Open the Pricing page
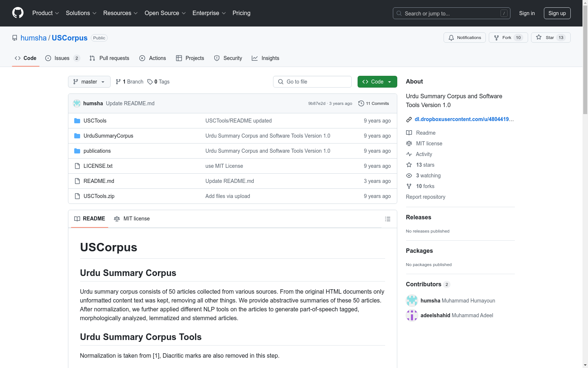 (241, 13)
